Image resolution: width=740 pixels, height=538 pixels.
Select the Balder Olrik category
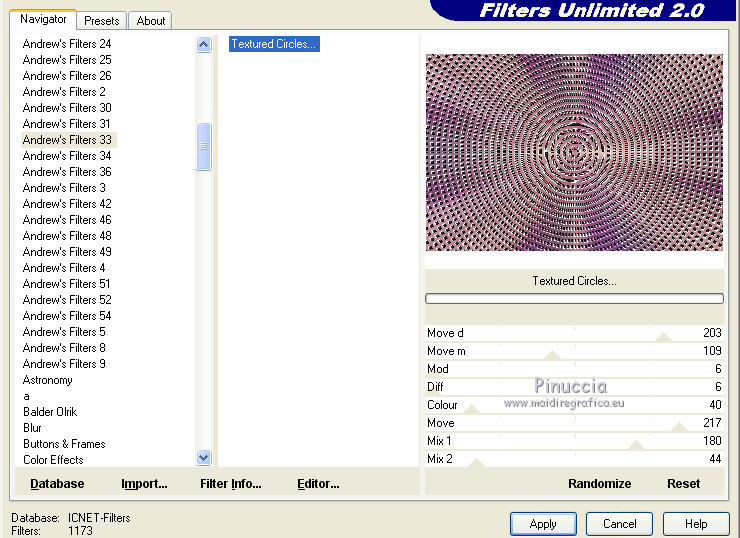pos(50,412)
